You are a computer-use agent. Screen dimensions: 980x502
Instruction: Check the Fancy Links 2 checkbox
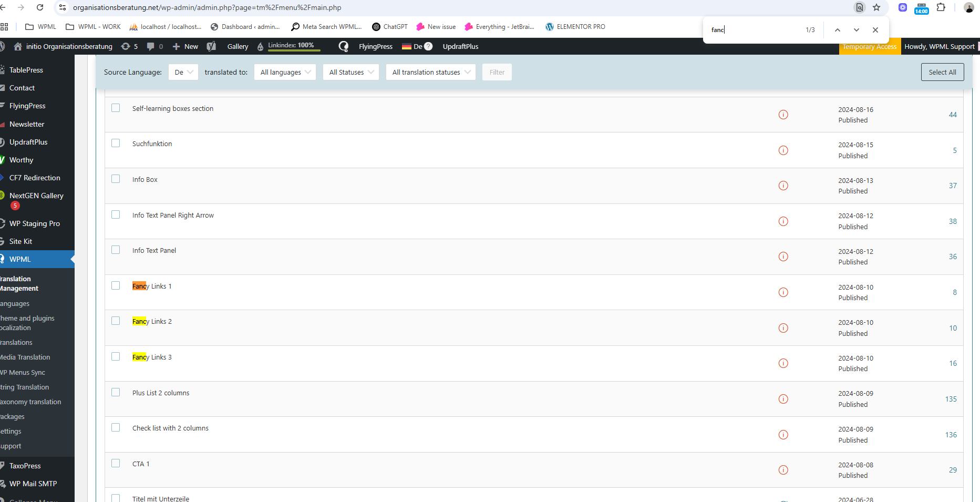point(116,321)
